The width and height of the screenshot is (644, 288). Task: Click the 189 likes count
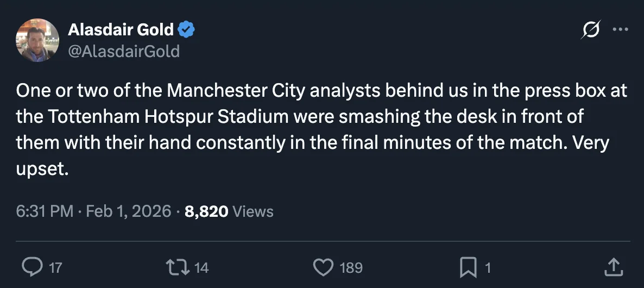351,267
